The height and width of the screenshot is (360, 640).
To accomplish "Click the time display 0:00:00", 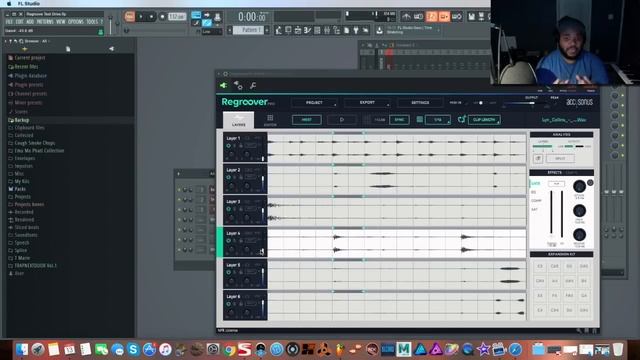I will 252,17.
